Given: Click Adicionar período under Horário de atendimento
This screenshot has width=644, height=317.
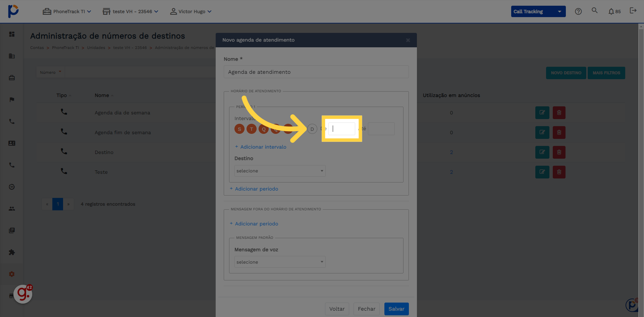Looking at the screenshot, I should (254, 189).
